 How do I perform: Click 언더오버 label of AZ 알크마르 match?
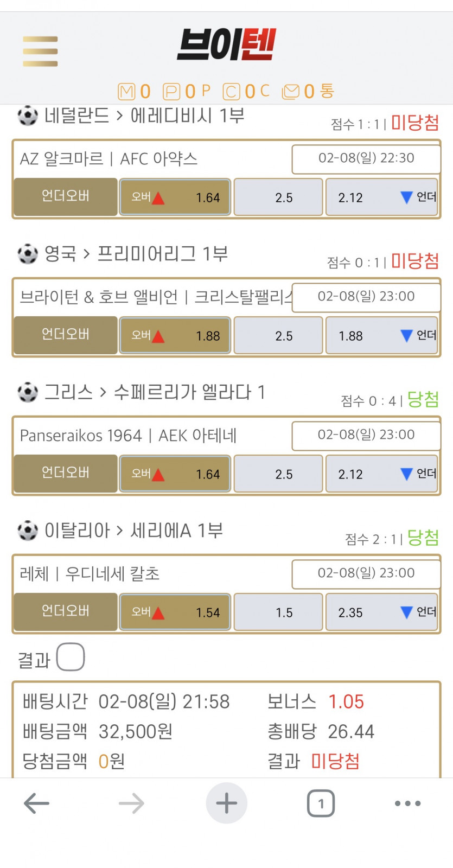[x=66, y=196]
